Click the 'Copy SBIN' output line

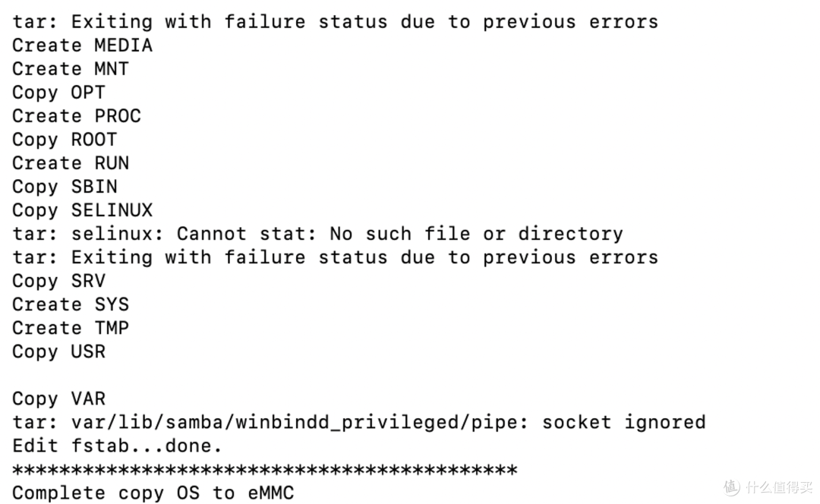[65, 187]
